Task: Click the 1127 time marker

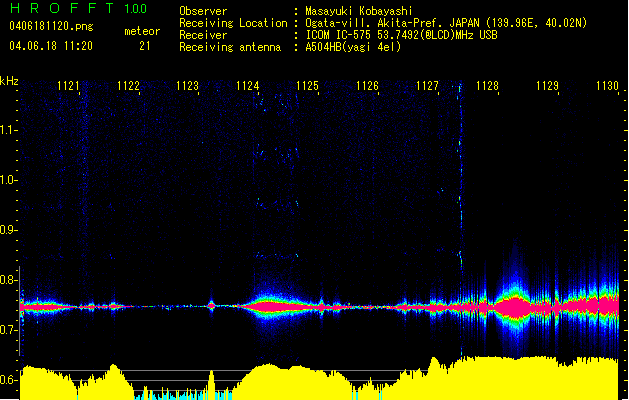Action: coord(427,85)
